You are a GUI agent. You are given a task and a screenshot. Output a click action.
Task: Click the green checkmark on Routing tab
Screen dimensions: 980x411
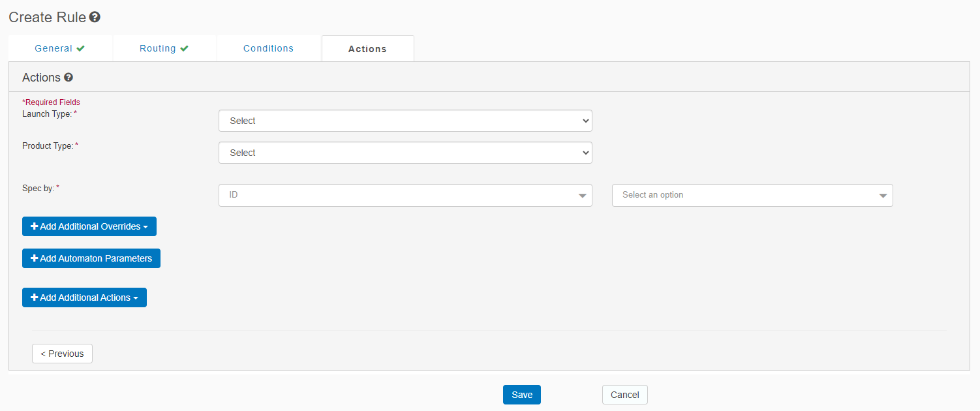click(185, 48)
